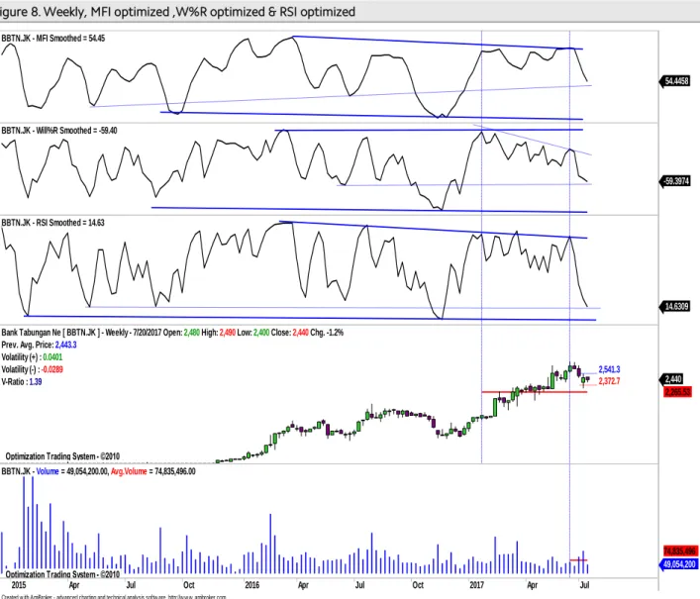Click the 2017 date axis label
Image resolution: width=700 pixels, height=599 pixels.
(x=476, y=585)
